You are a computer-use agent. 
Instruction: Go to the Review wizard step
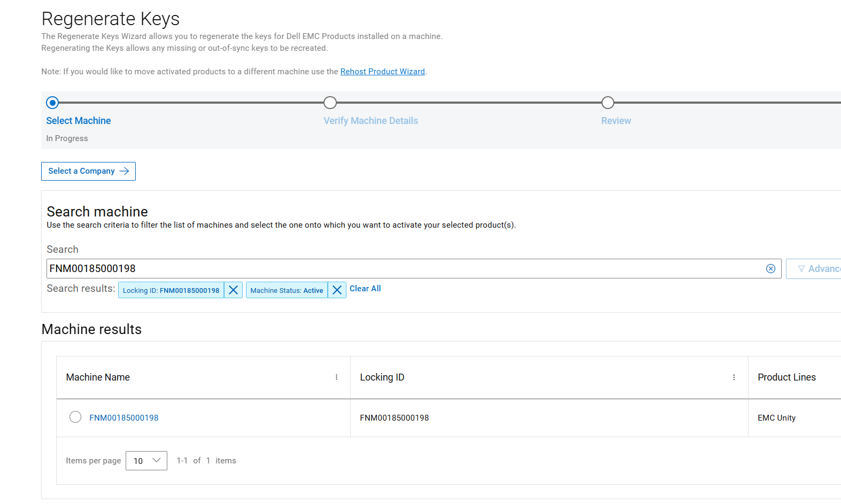(x=616, y=121)
